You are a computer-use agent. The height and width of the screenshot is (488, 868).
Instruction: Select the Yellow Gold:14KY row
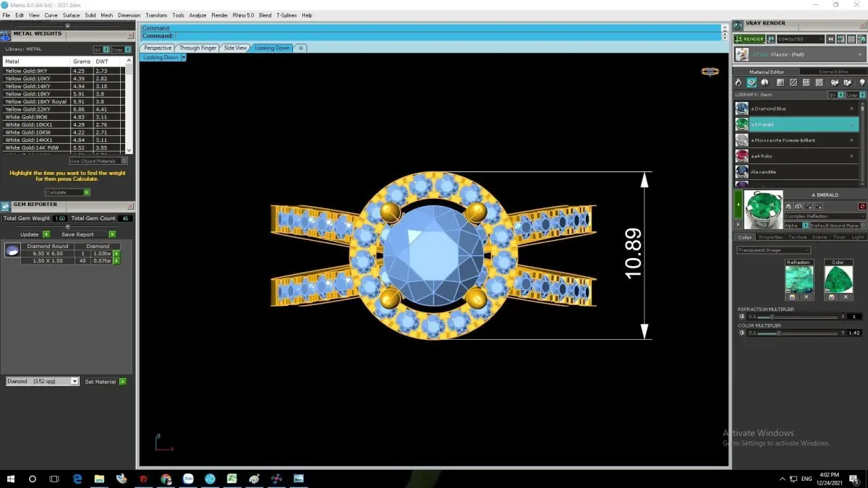[x=64, y=86]
